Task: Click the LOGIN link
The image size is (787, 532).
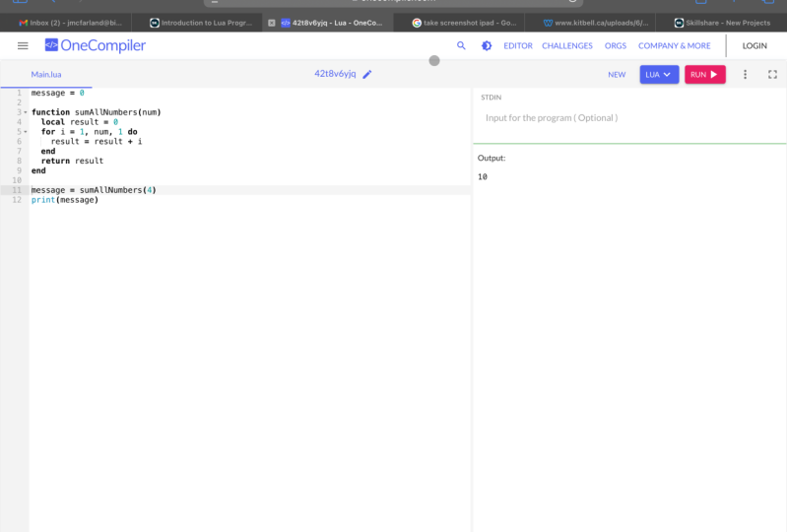Action: coord(754,45)
